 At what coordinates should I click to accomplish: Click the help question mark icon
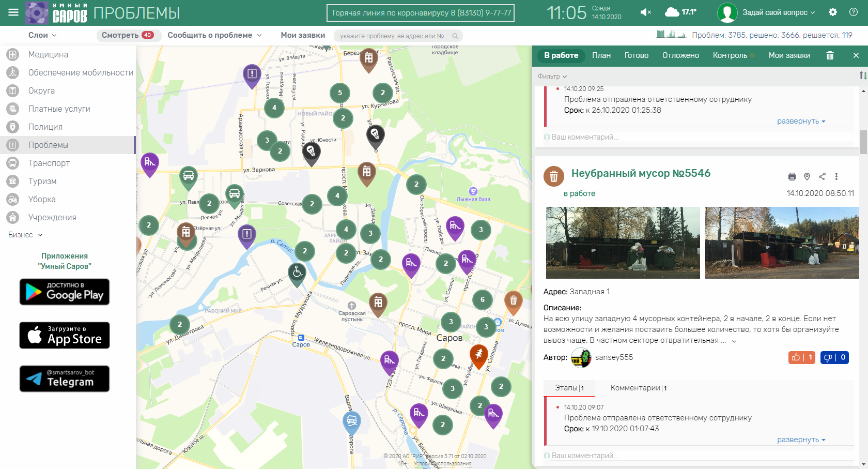point(853,12)
